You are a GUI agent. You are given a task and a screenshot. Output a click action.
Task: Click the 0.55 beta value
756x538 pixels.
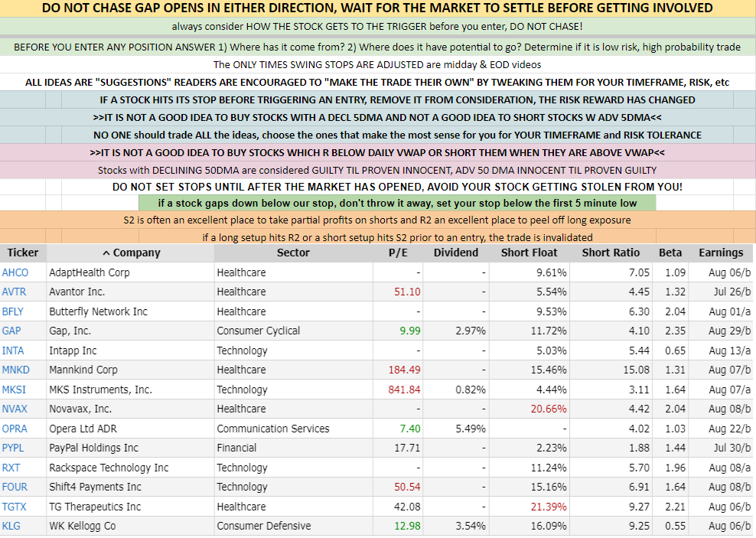(676, 526)
